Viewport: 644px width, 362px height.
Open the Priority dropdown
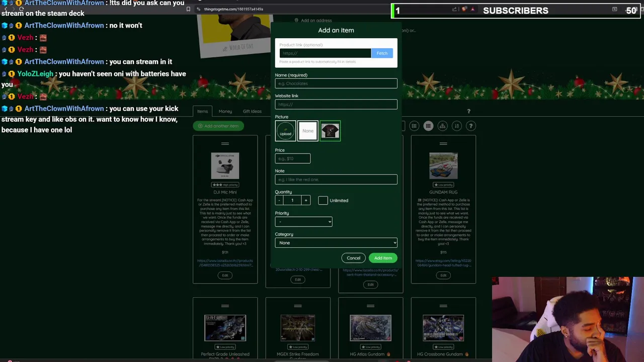point(303,222)
